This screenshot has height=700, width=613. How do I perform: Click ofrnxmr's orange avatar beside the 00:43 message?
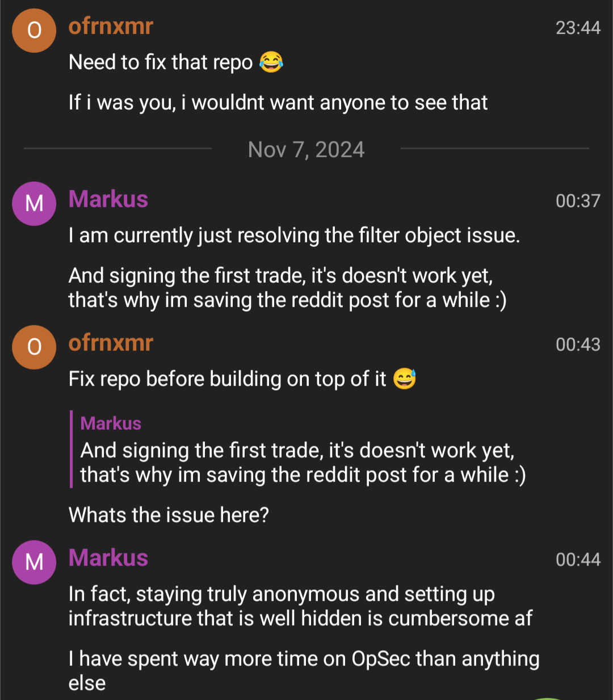coord(34,347)
